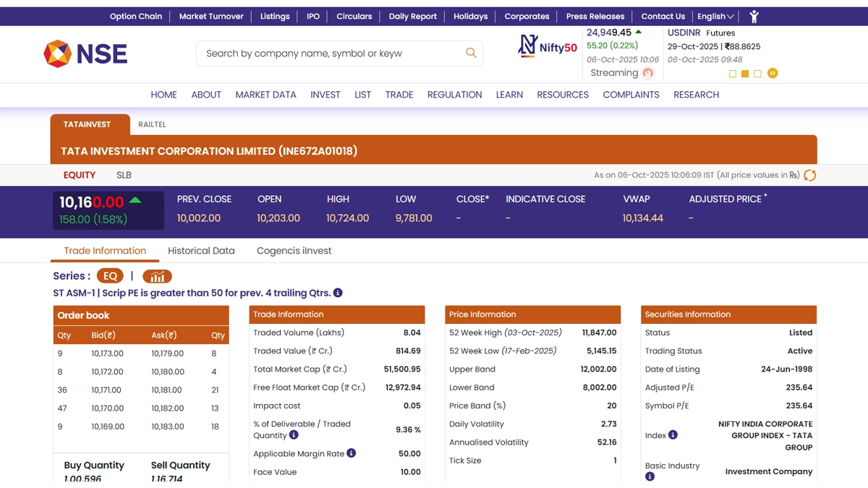This screenshot has height=488, width=868.
Task: Toggle the EQ series pill
Action: point(110,276)
